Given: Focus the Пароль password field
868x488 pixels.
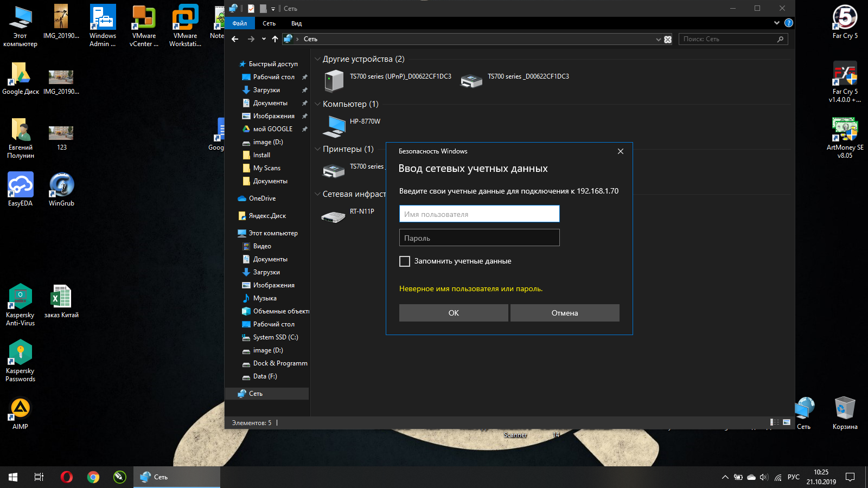Looking at the screenshot, I should (479, 238).
